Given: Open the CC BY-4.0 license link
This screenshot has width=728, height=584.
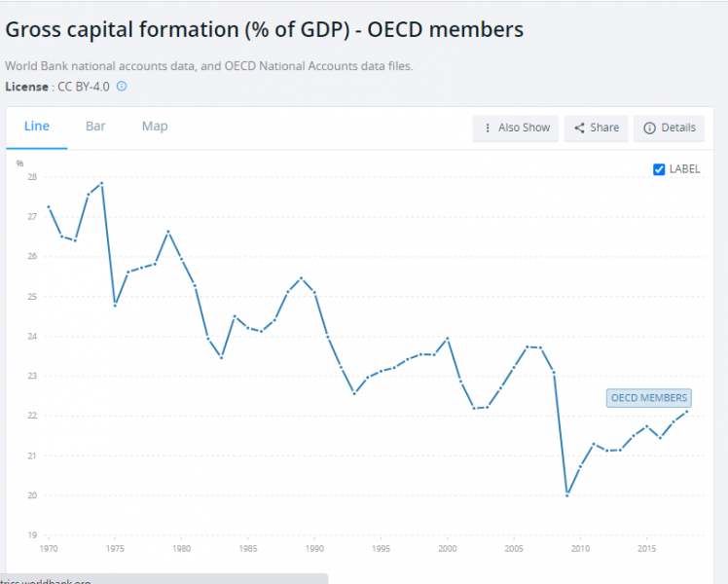Looking at the screenshot, I should (83, 87).
